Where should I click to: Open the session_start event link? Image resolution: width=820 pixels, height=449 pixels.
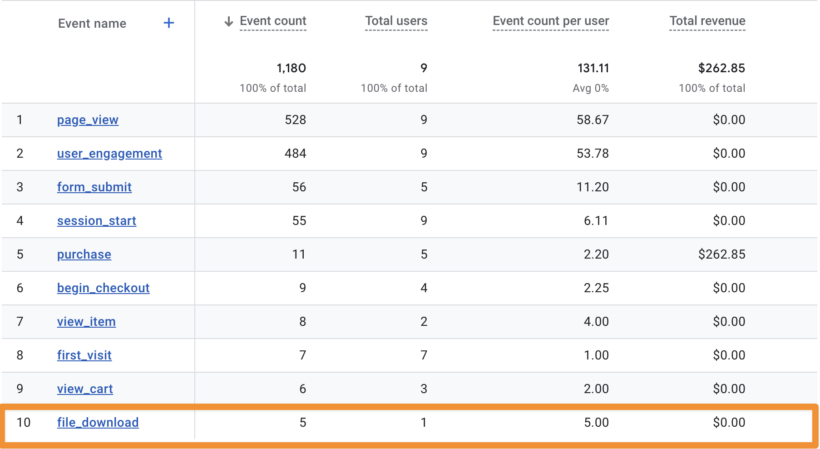[97, 221]
